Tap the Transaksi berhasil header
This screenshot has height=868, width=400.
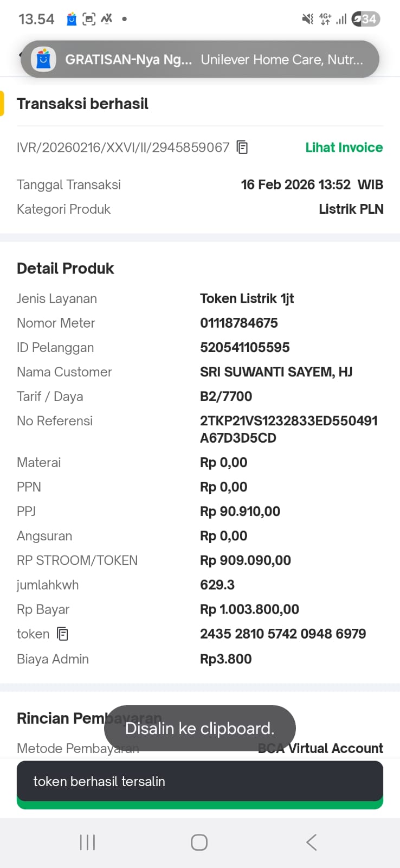click(82, 104)
